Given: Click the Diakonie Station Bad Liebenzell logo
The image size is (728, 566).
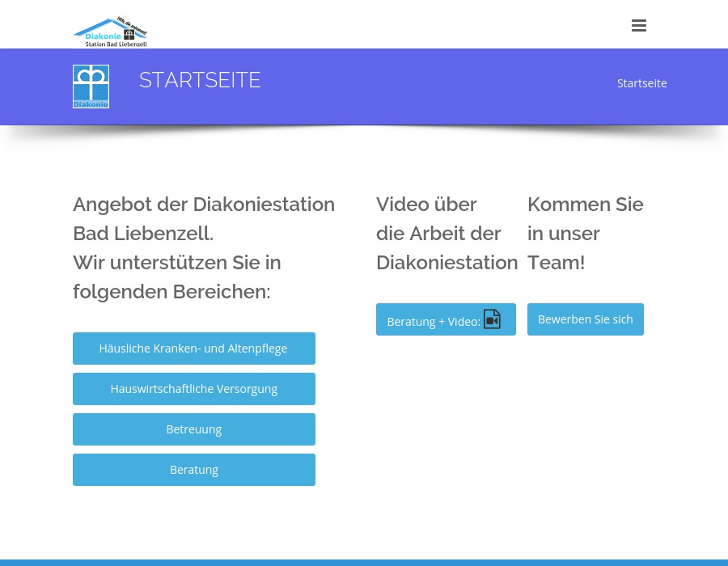Looking at the screenshot, I should (x=110, y=32).
